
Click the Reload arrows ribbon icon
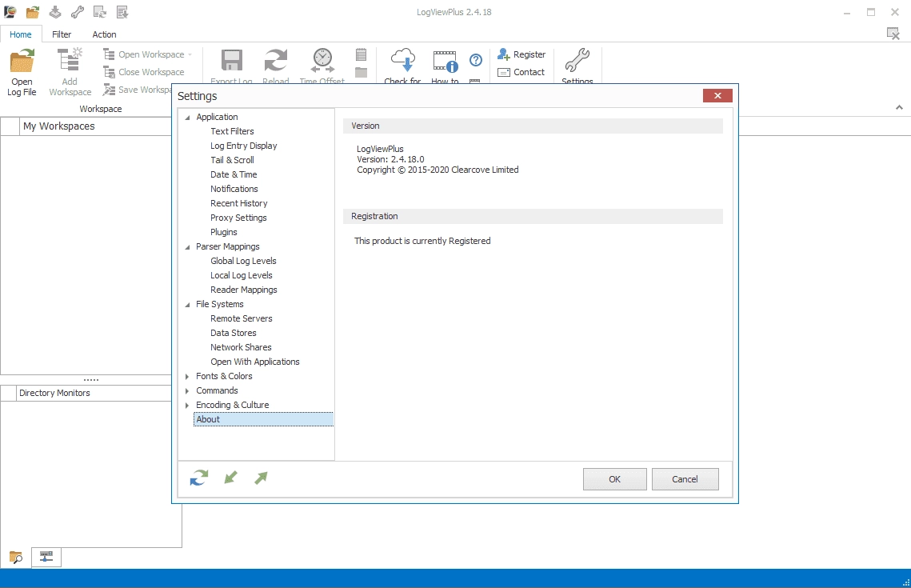pos(275,61)
